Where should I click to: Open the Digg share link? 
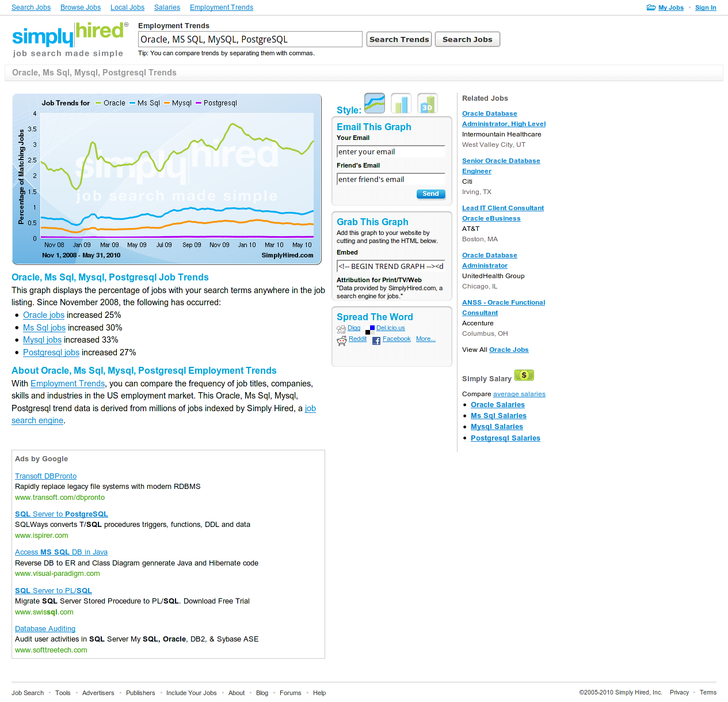354,328
